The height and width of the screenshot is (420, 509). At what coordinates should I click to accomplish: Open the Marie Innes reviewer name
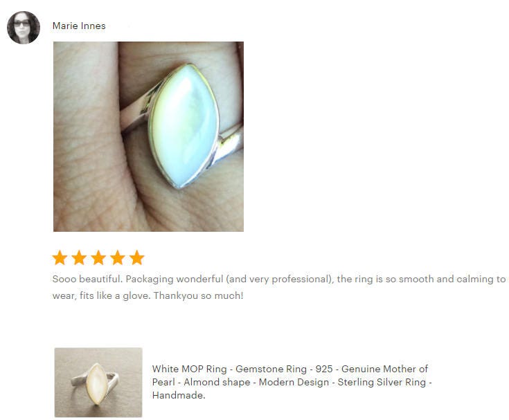(79, 26)
